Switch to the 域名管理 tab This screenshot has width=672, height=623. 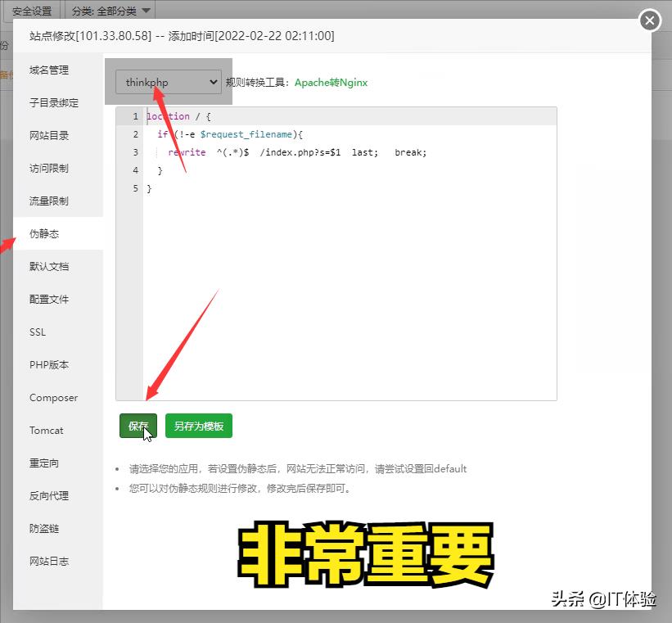[49, 70]
